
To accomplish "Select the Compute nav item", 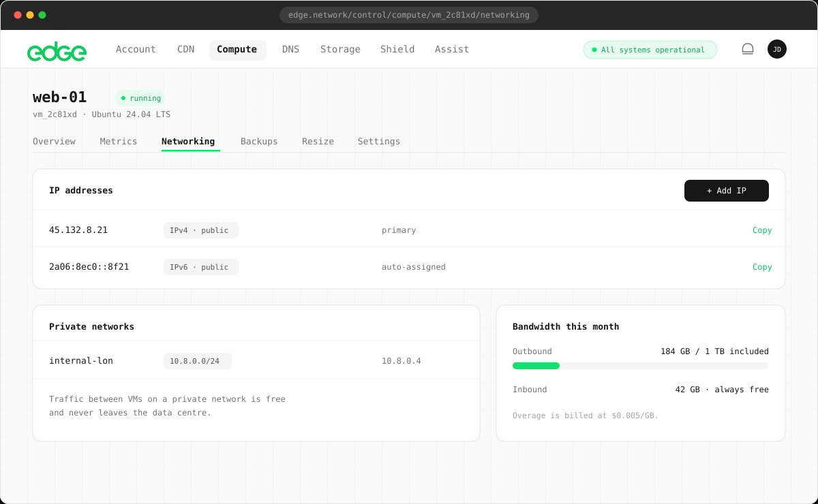I will [x=237, y=49].
